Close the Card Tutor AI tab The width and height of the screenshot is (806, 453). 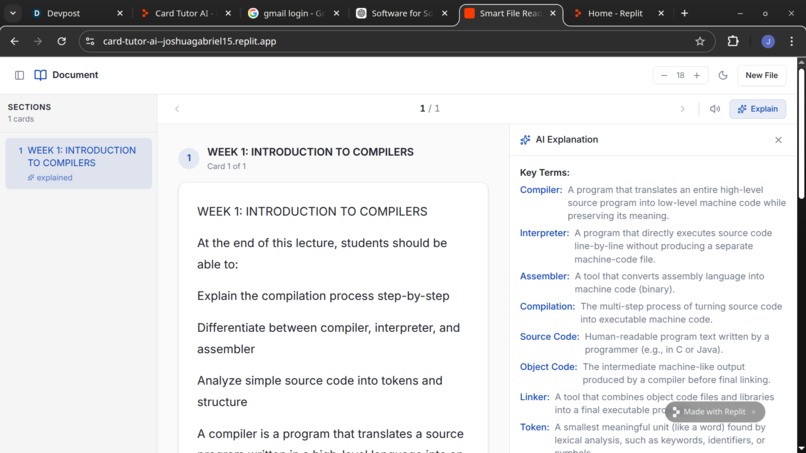coord(228,13)
